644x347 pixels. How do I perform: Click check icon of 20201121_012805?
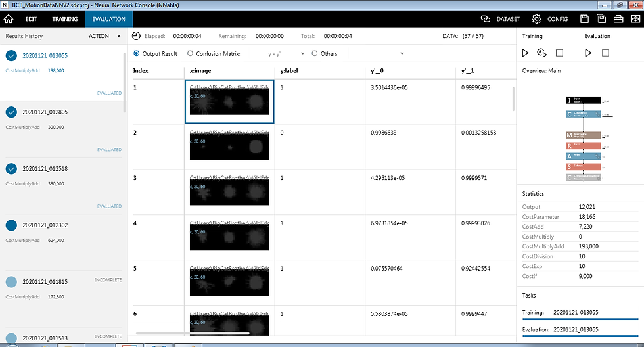[12, 112]
